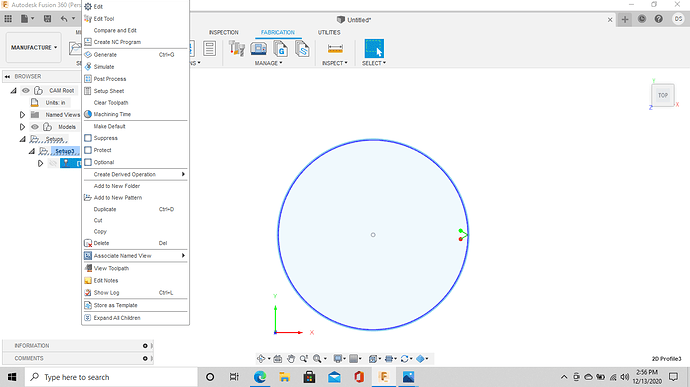
Task: Expand Associate Named View submenu
Action: click(x=136, y=255)
